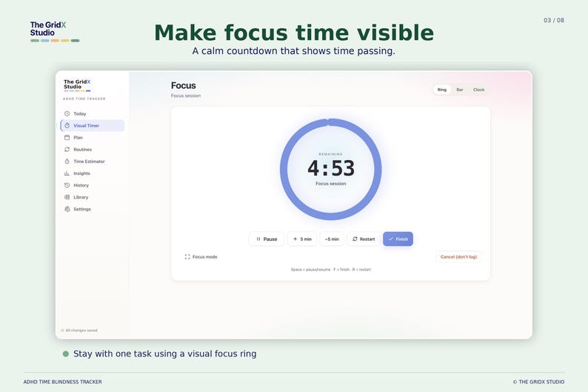Switch timer view to Clock

tap(478, 90)
